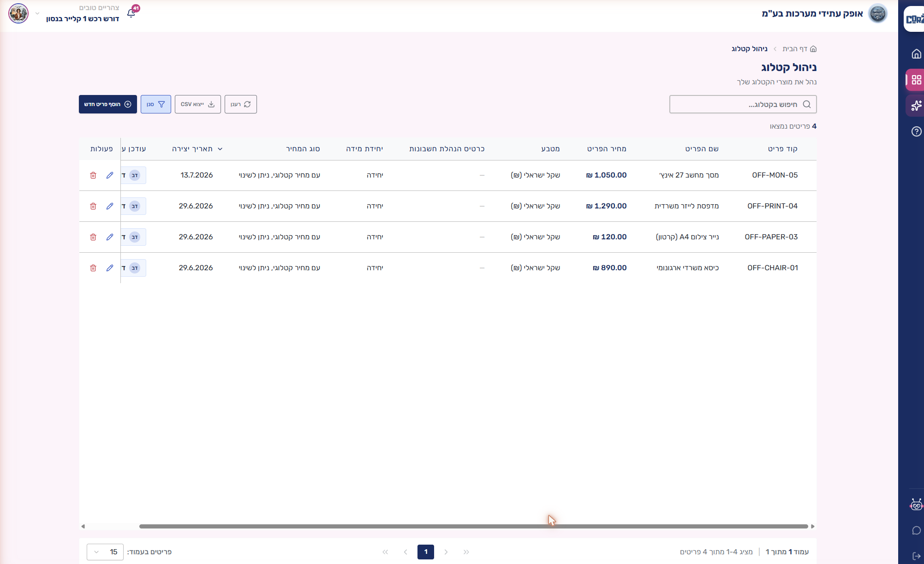Viewport: 924px width, 564px height.
Task: Click the שם הפריט column header
Action: (x=702, y=149)
